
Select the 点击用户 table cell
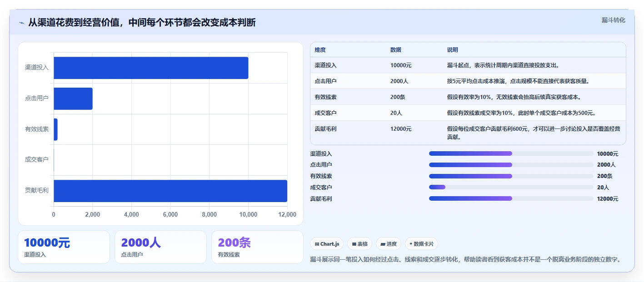325,81
